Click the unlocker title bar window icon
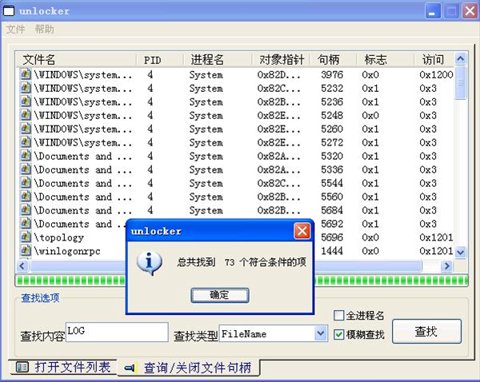 pos(9,11)
